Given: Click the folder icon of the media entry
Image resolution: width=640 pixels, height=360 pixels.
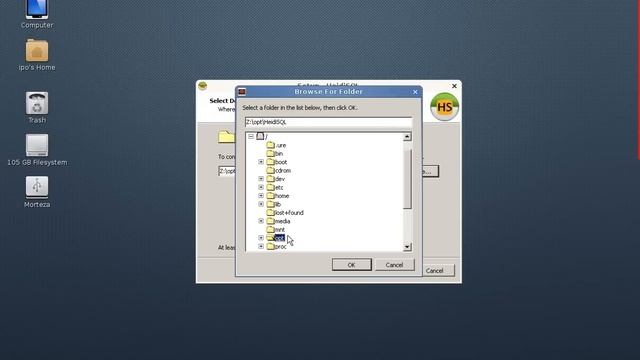Looking at the screenshot, I should point(270,221).
